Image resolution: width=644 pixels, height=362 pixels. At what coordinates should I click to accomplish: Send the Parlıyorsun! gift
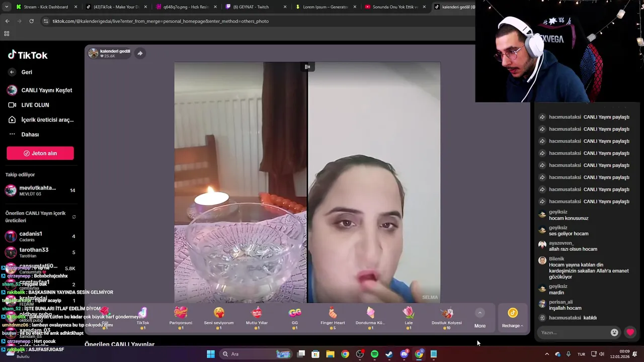click(181, 318)
